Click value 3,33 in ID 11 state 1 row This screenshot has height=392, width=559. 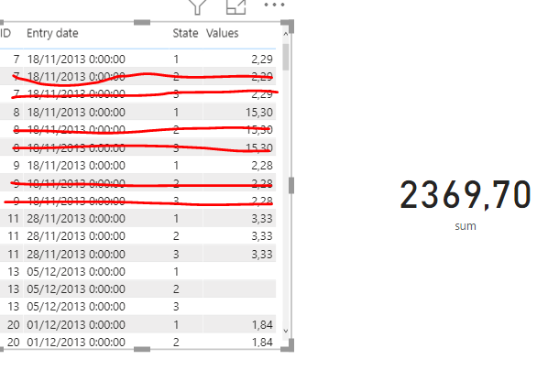(262, 219)
